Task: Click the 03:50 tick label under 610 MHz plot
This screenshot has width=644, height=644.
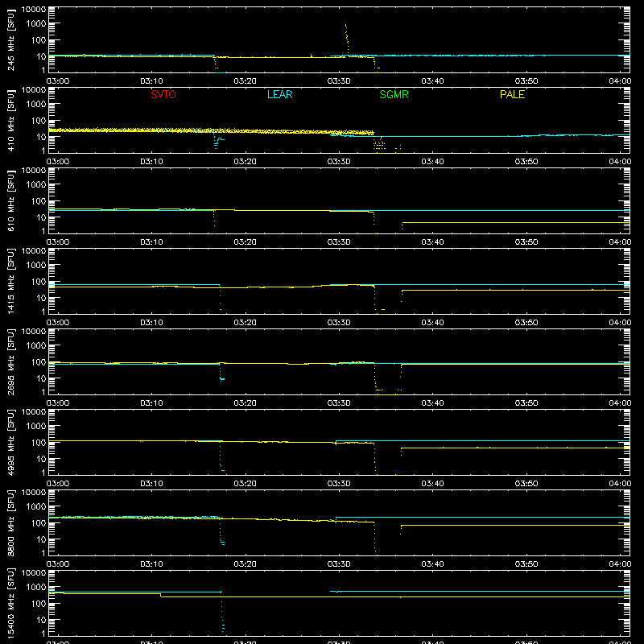Action: (526, 242)
